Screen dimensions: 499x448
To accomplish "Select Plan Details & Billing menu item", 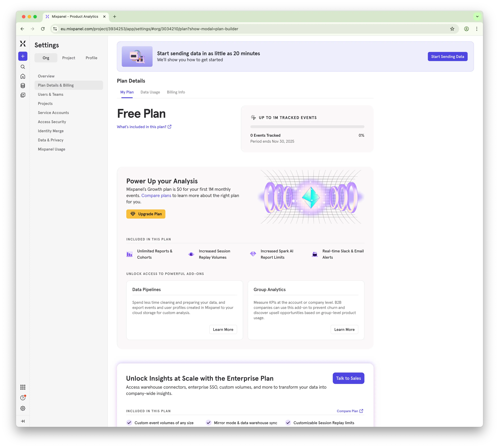I will coord(69,85).
